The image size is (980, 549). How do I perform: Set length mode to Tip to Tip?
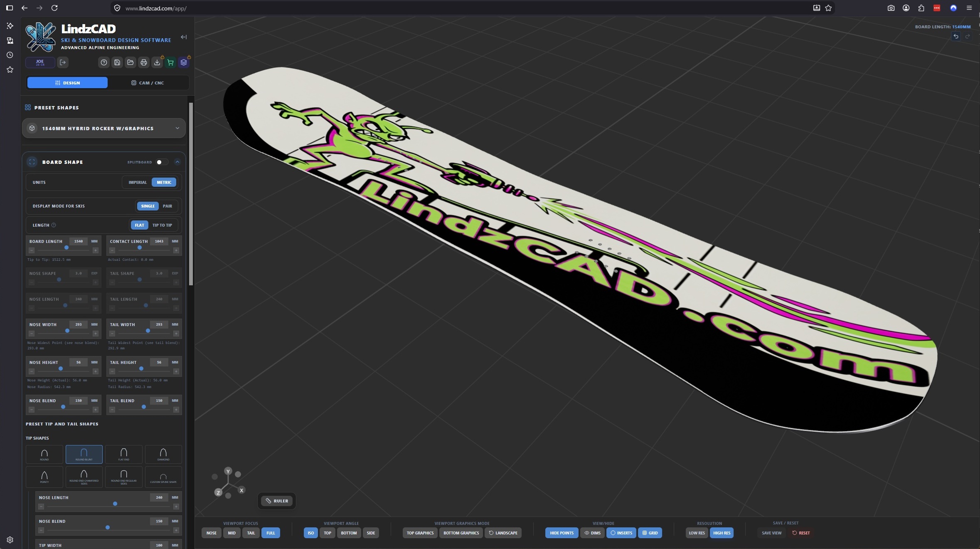162,225
